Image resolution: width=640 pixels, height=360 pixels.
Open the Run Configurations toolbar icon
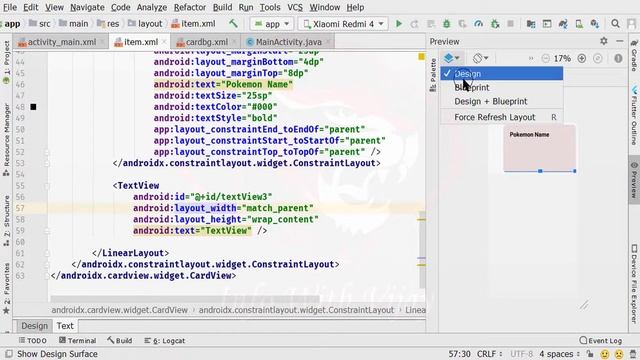547,24
